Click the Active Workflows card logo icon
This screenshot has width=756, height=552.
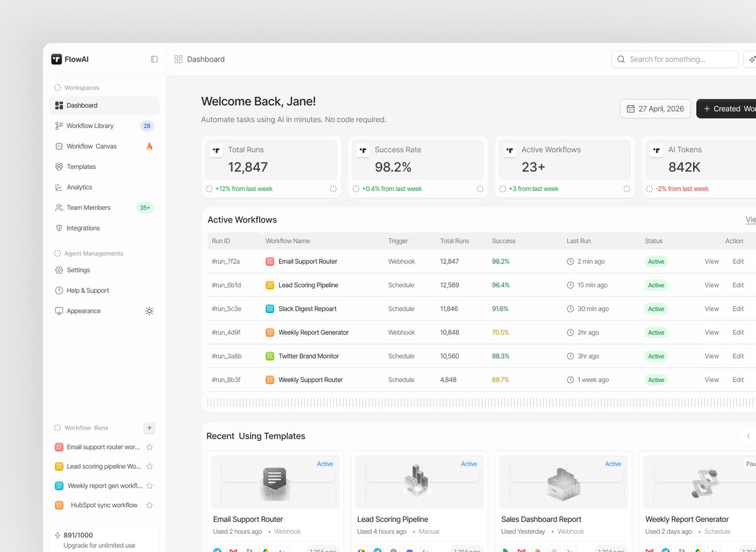[510, 151]
